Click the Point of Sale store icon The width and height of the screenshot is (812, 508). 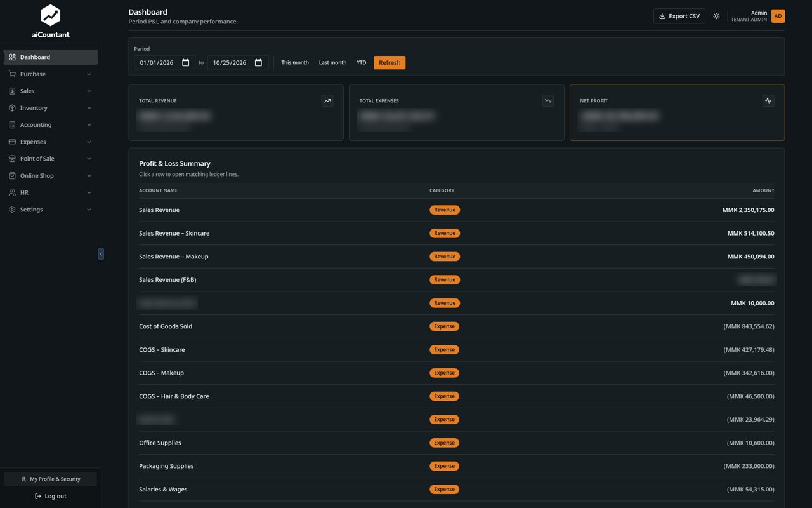pos(12,159)
